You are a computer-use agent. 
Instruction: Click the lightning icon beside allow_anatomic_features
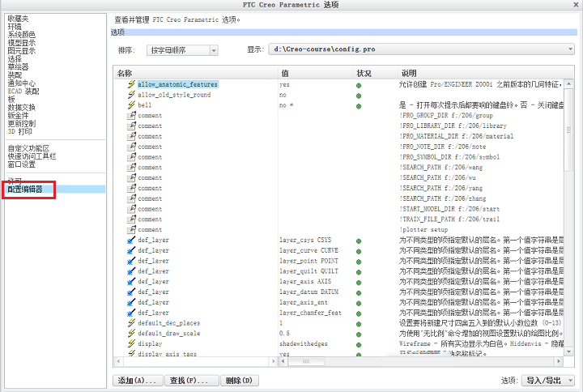click(x=131, y=84)
